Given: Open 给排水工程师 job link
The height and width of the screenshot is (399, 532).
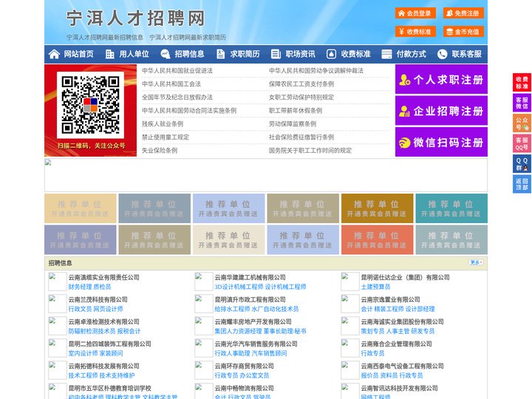Looking at the screenshot, I should pos(232,309).
